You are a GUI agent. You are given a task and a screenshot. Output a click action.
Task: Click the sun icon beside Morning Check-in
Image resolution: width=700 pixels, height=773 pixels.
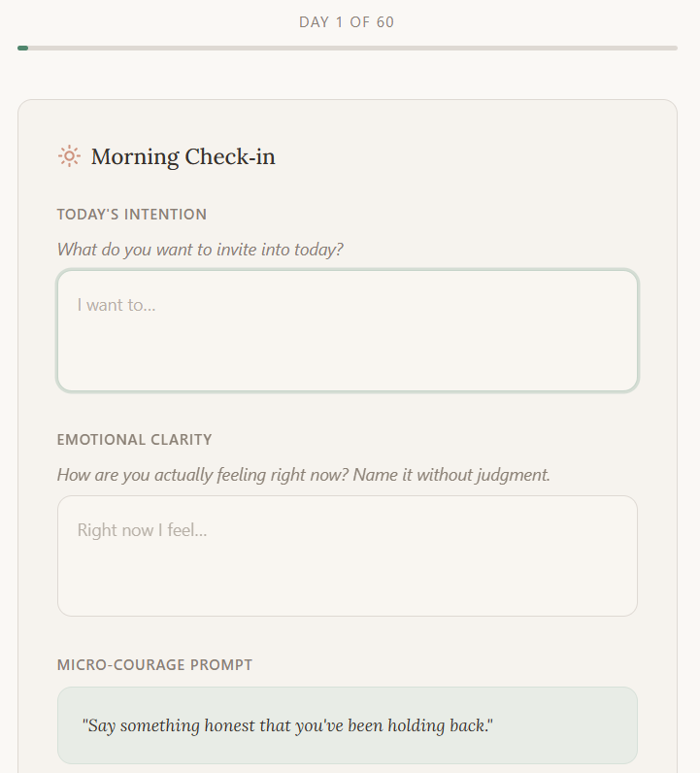[x=69, y=156]
